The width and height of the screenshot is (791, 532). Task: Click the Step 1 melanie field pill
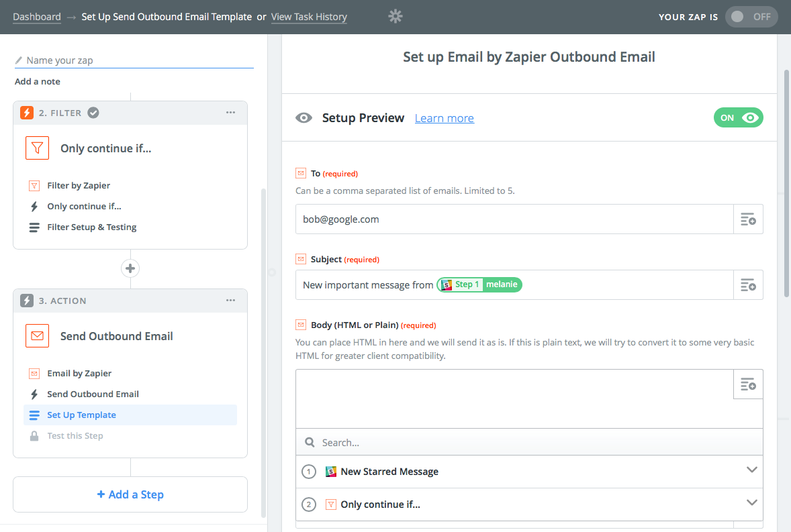point(479,284)
